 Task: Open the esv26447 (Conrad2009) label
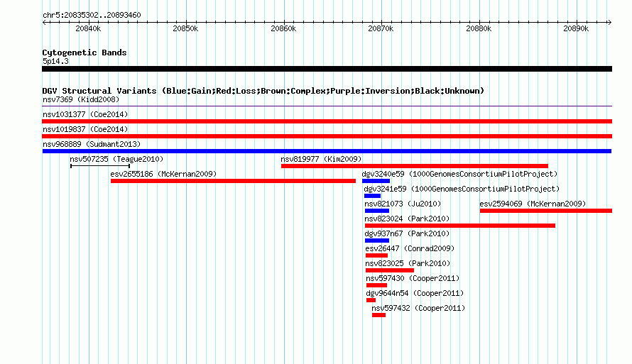coord(410,248)
